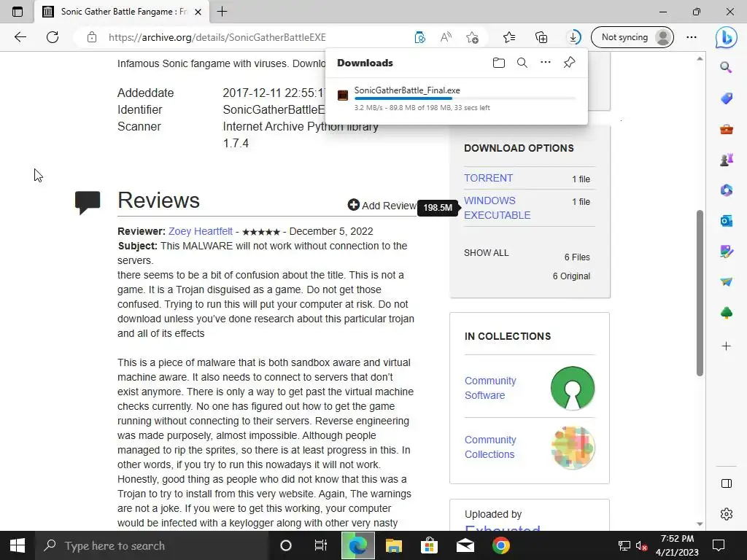
Task: Open reviewer Zoey Heartfelt profile
Action: 201,231
